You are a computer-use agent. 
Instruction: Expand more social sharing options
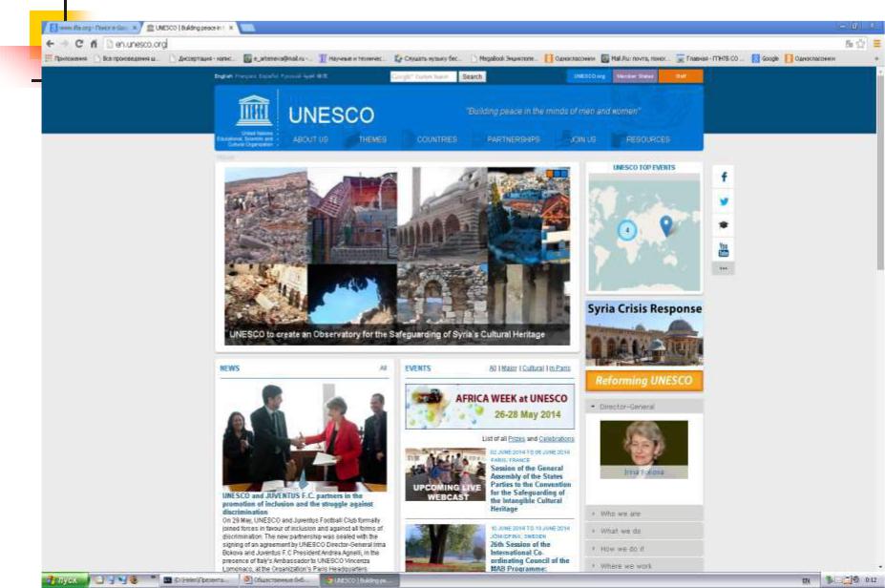click(724, 268)
